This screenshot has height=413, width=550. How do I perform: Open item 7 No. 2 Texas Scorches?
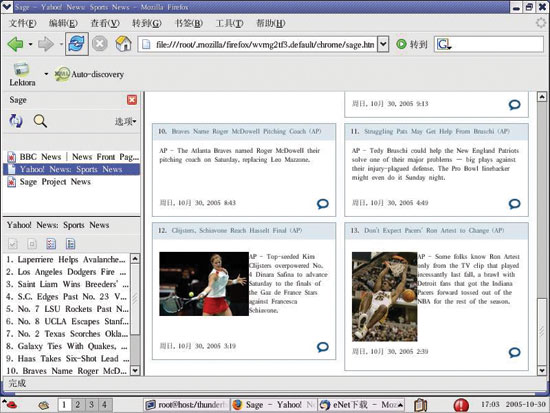[67, 334]
